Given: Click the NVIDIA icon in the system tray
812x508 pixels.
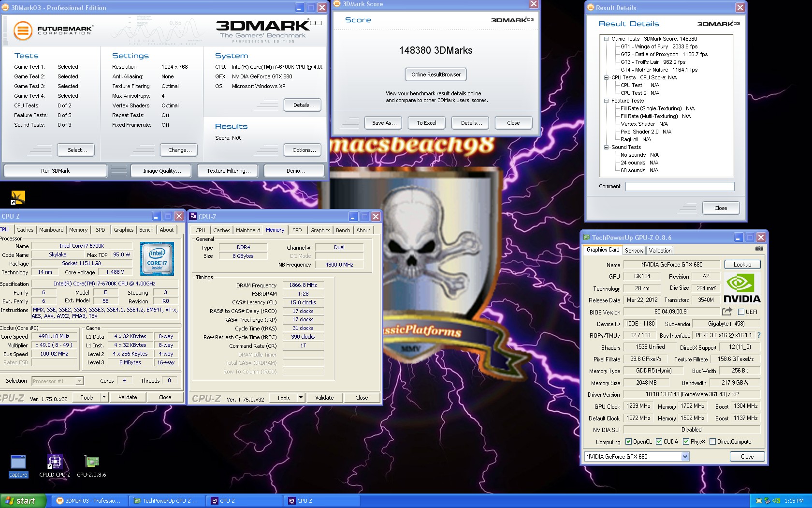Looking at the screenshot, I should tap(776, 501).
